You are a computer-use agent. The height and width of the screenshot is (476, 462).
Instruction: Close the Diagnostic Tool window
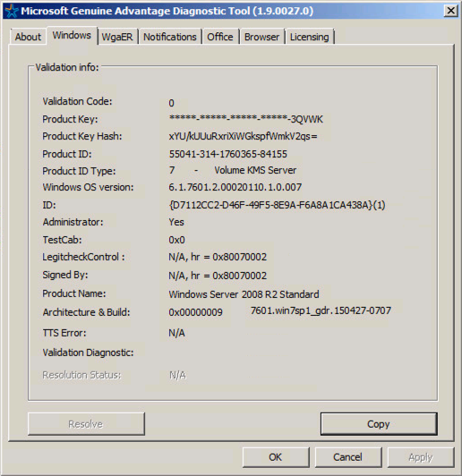tap(451, 11)
